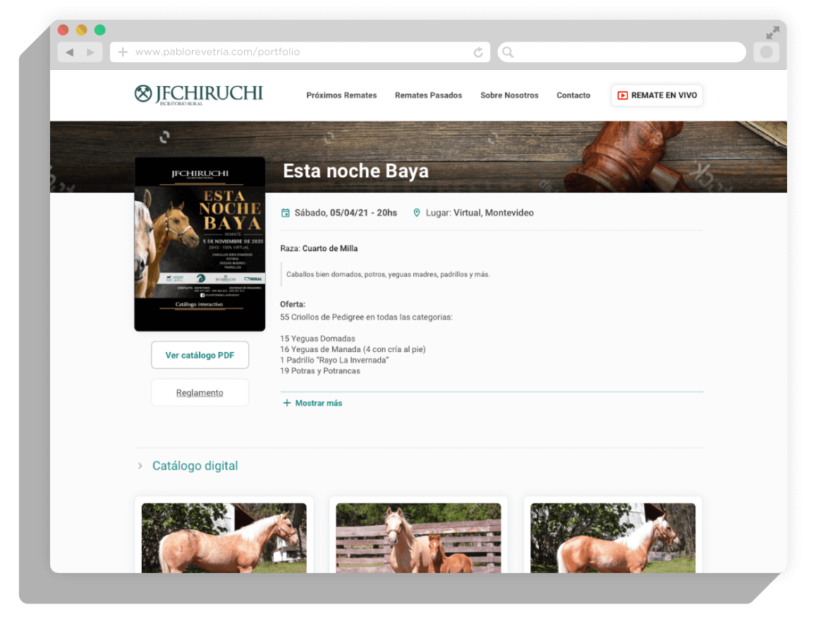Click the calendar icon next to date
This screenshot has height=621, width=840.
[x=286, y=213]
